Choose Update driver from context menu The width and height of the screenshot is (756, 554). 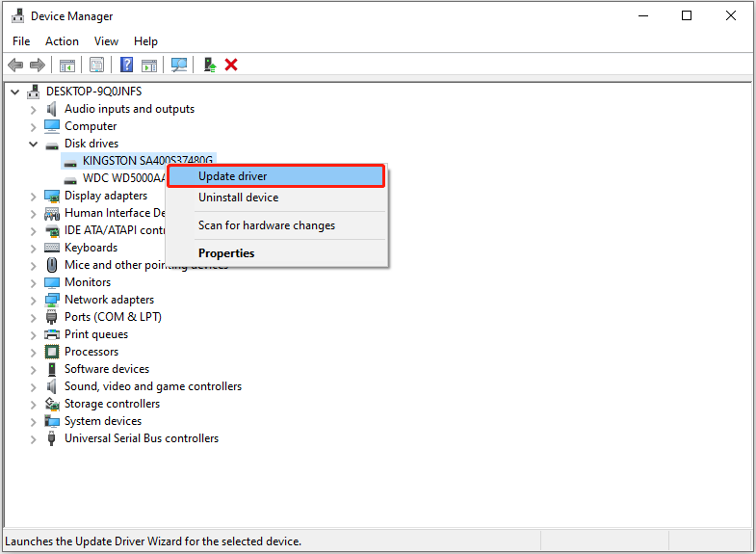276,176
